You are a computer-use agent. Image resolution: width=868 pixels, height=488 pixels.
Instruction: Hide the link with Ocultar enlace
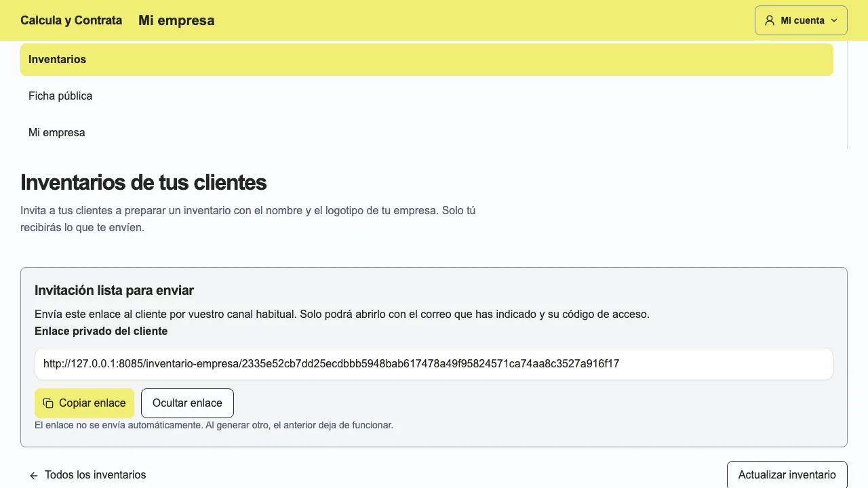tap(187, 403)
